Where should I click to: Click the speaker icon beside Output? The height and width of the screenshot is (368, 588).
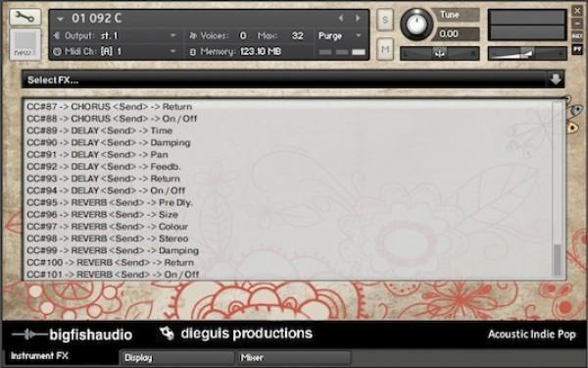click(57, 35)
